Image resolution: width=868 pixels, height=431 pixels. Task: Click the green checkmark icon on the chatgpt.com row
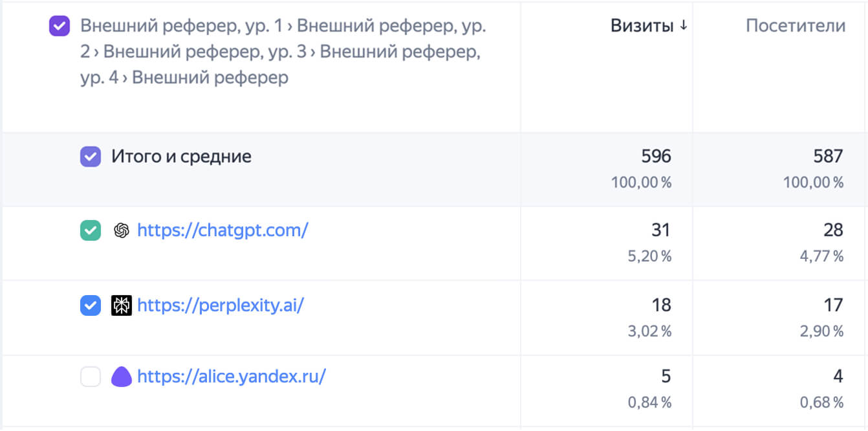[x=91, y=230]
